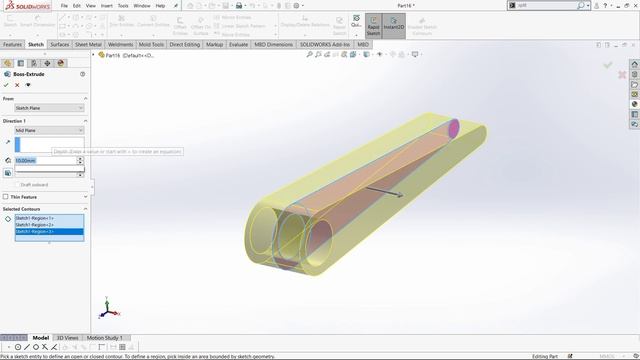Open Options gear icon in top toolbar
Viewport: 640px width, 360px height.
coord(296,6)
